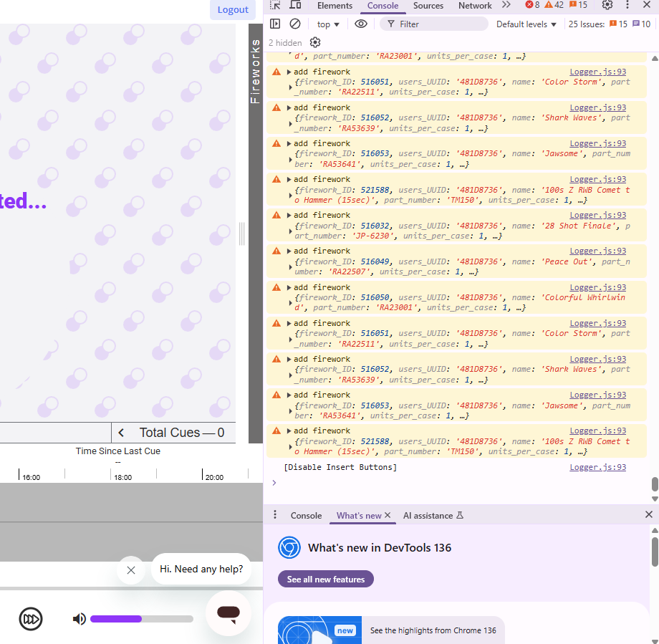The image size is (659, 644).
Task: Open the customize DevTools three-dot menu
Action: (x=627, y=5)
